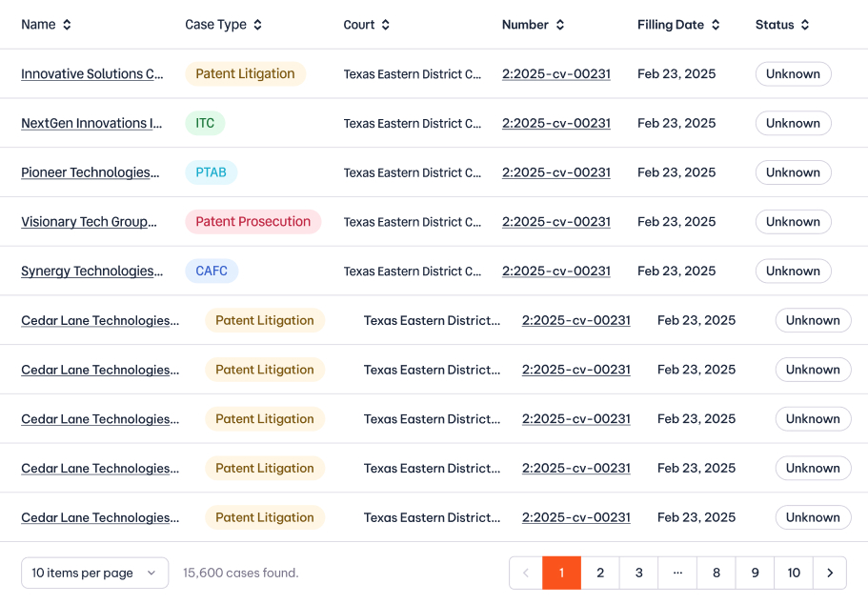
Task: Sort by Court column arrows
Action: (x=385, y=25)
